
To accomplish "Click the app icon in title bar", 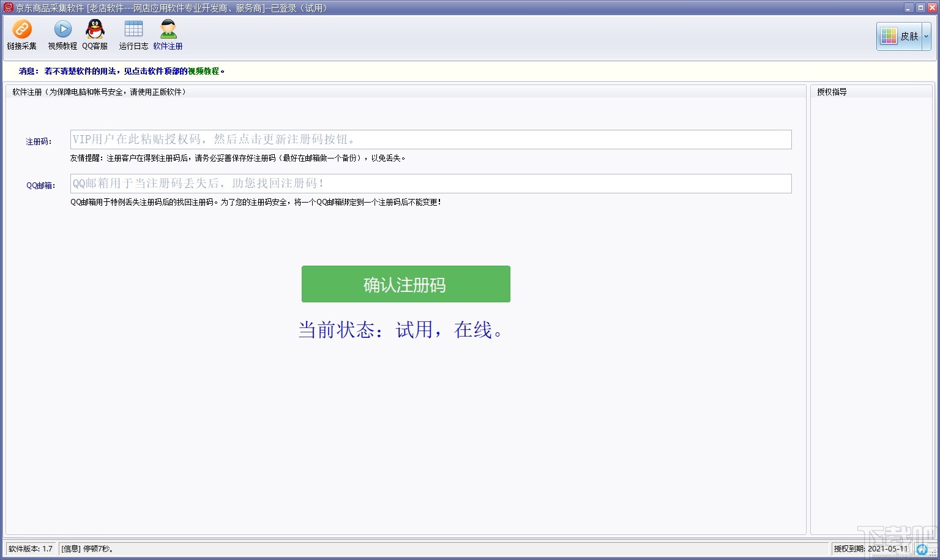I will pyautogui.click(x=8, y=8).
